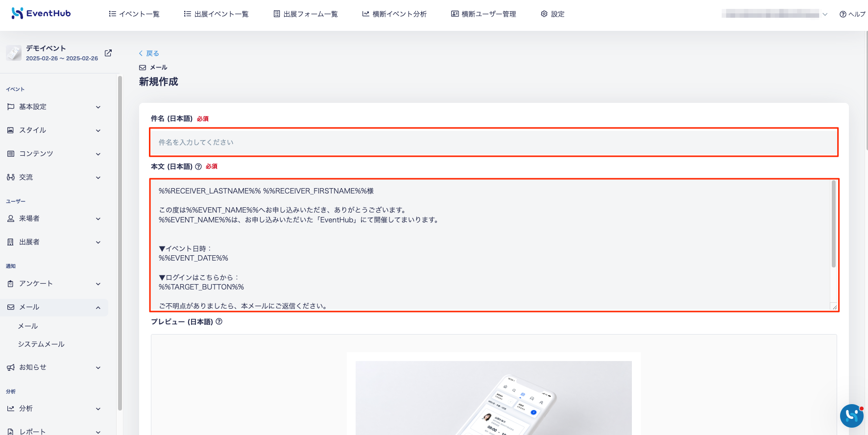Click the 来場者 person icon
Viewport: 868px width, 435px height.
(11, 218)
